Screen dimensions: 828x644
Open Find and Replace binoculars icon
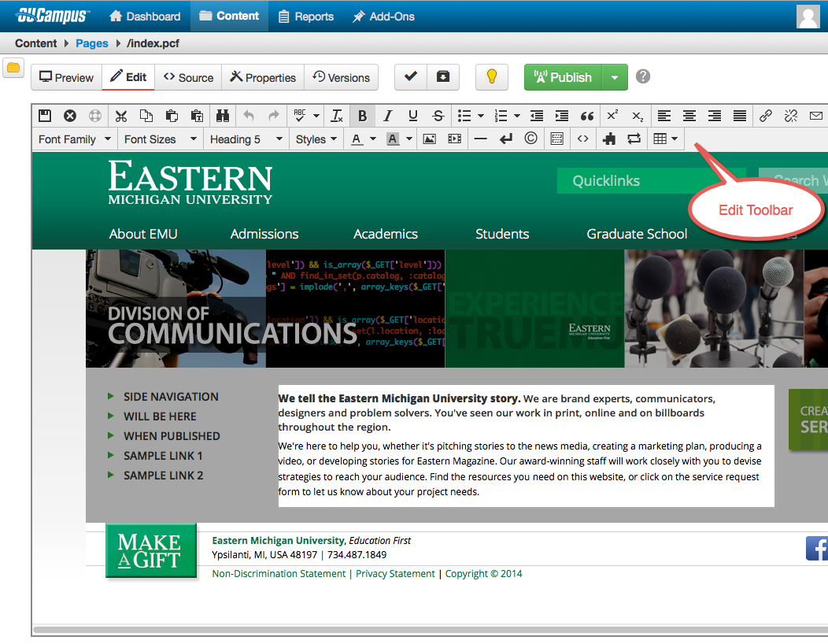(222, 116)
